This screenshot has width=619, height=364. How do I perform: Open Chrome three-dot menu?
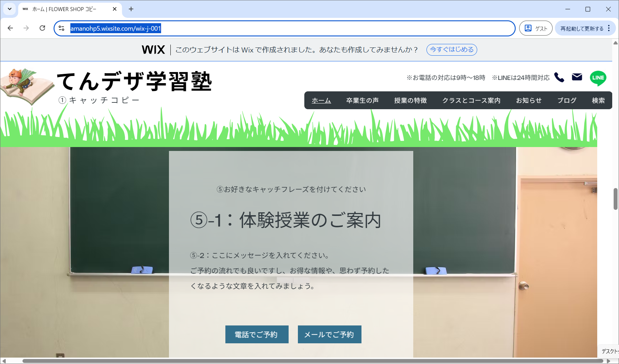tap(609, 28)
